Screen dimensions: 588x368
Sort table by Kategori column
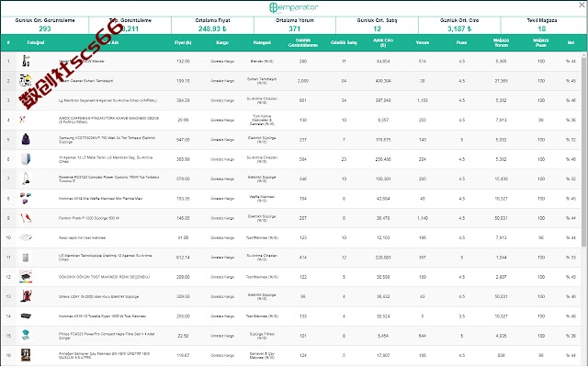point(262,43)
